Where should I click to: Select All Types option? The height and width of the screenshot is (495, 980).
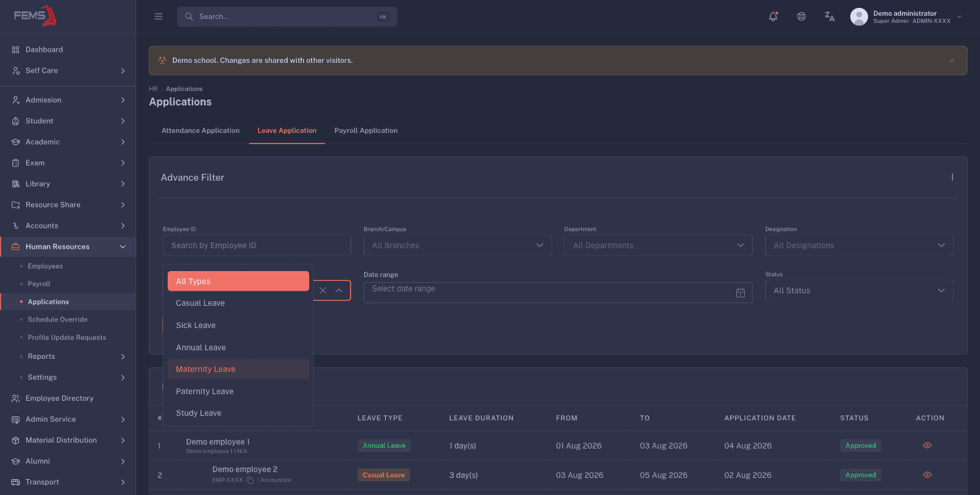click(238, 281)
